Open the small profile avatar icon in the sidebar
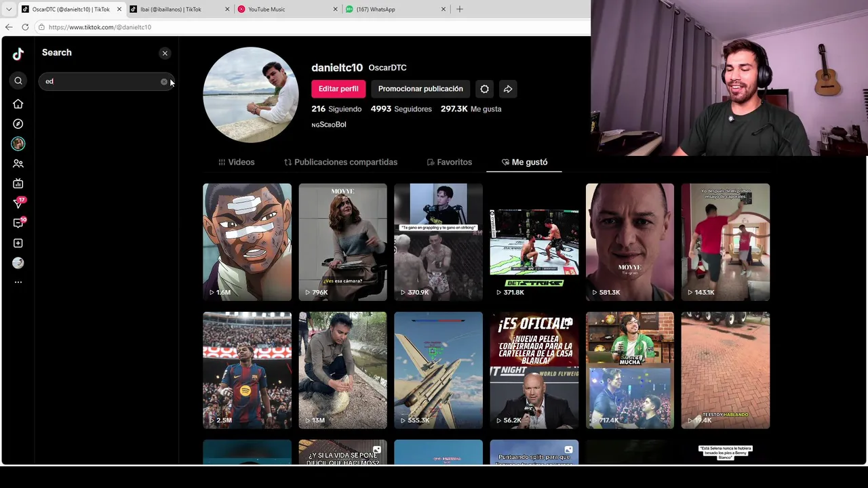 coord(18,144)
